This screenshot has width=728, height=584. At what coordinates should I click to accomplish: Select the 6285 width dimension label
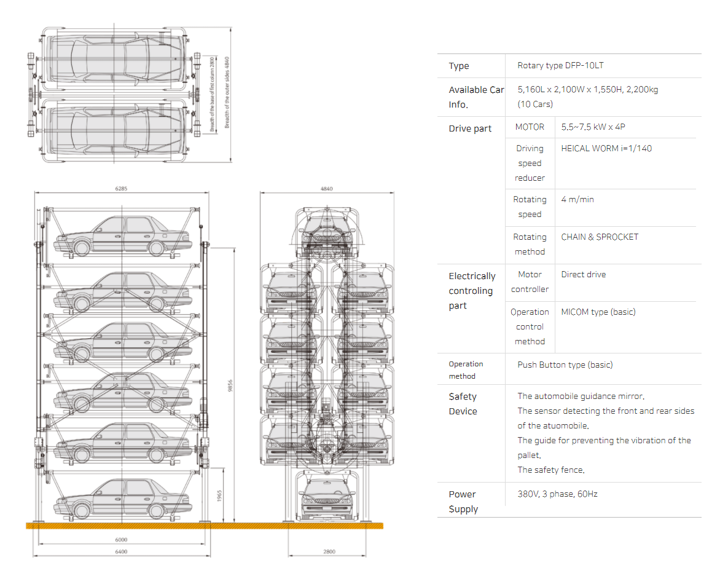point(122,189)
